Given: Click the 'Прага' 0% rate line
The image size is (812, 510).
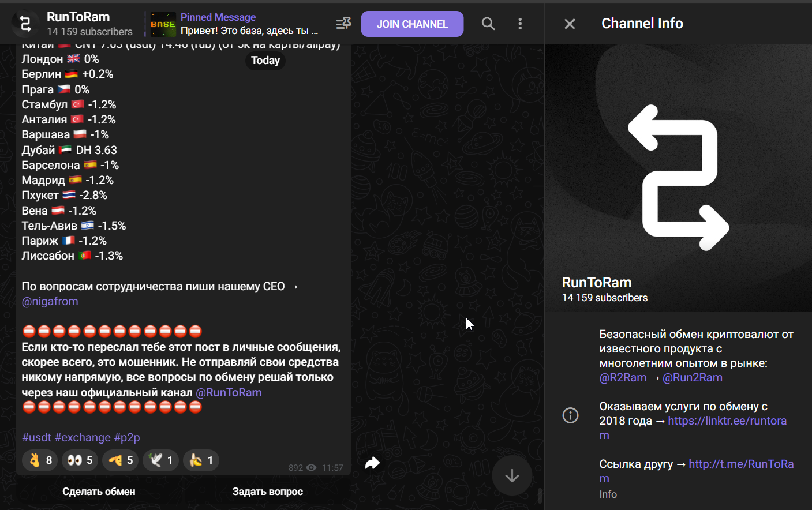Looking at the screenshot, I should [55, 89].
